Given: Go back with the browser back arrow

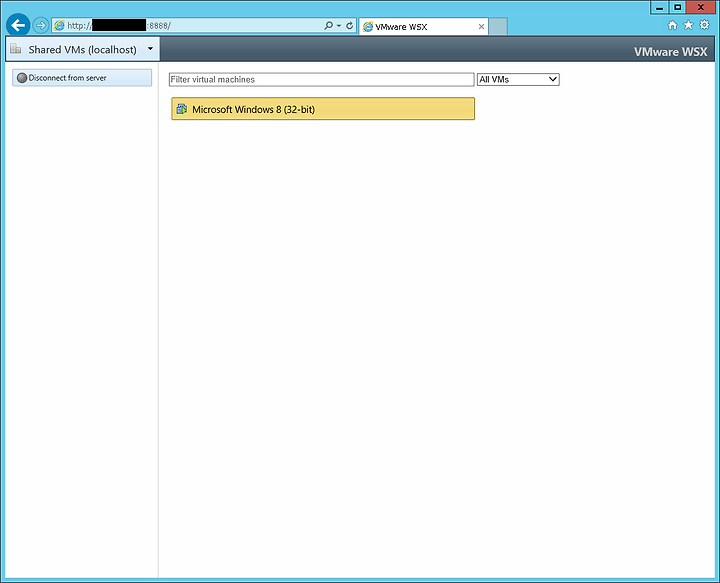Looking at the screenshot, I should tap(18, 25).
